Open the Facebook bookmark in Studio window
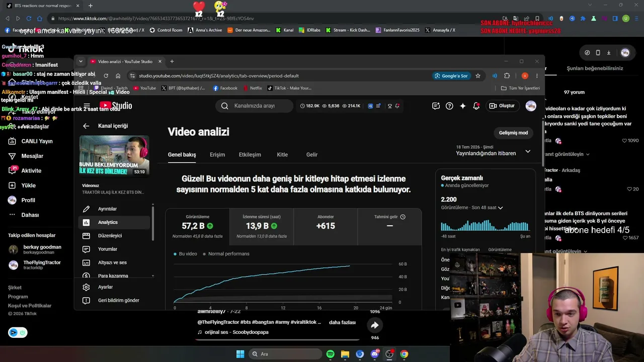644x362 pixels. 225,88
